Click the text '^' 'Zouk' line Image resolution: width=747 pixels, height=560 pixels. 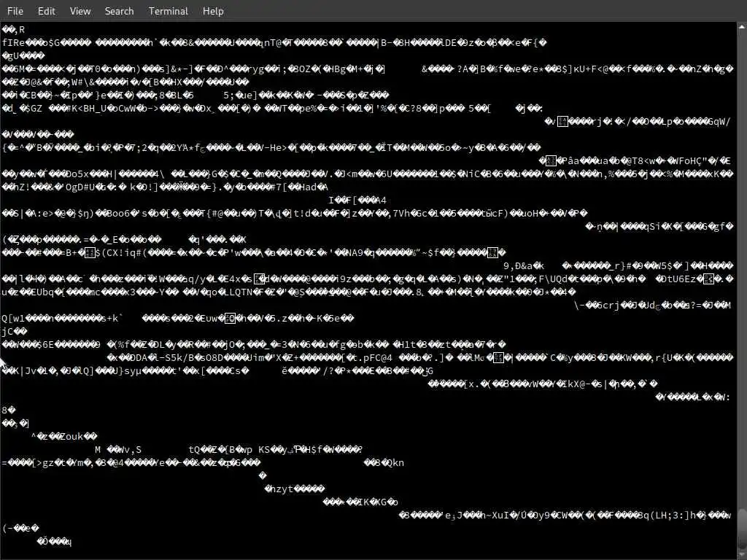pos(64,436)
